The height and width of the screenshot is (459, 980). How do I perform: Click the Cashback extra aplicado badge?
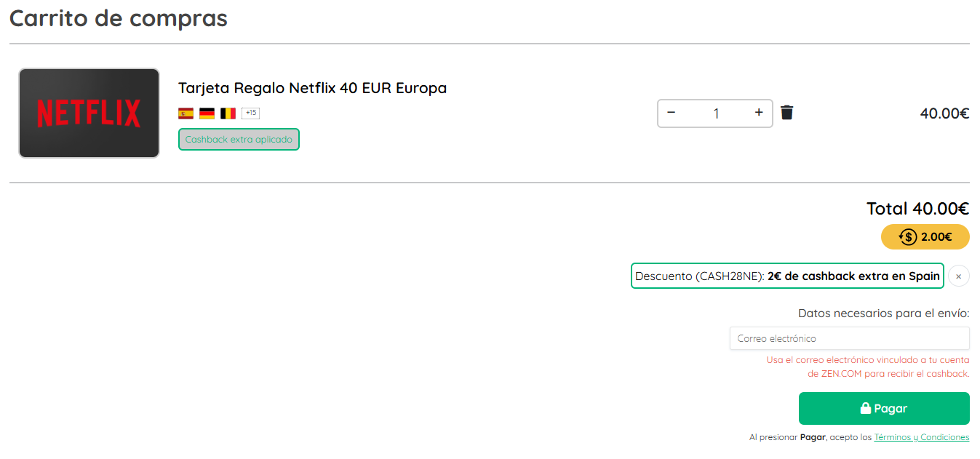coord(239,140)
